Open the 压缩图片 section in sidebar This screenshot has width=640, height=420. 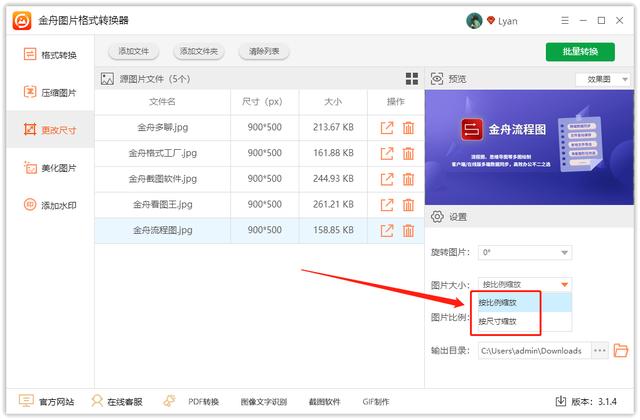click(x=50, y=92)
